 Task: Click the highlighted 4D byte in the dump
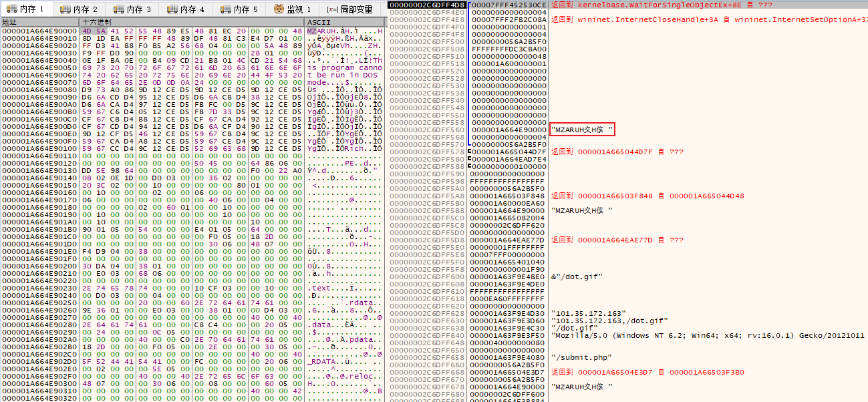87,31
